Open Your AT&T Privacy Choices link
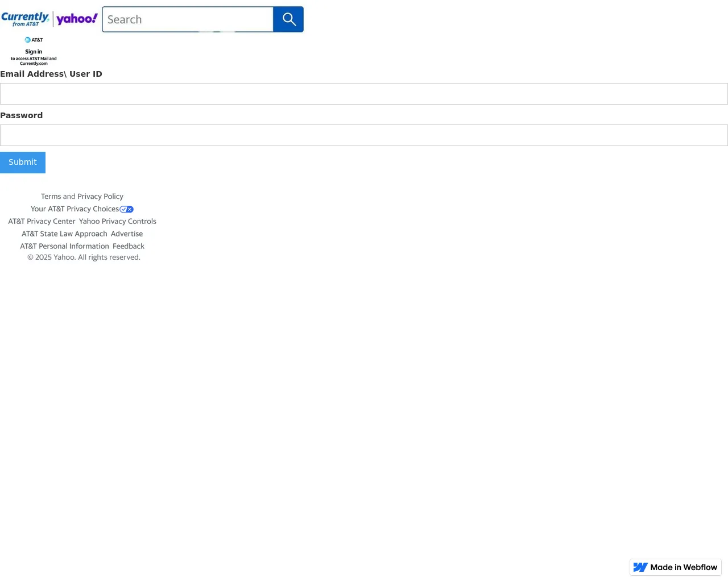728x582 pixels. (75, 209)
